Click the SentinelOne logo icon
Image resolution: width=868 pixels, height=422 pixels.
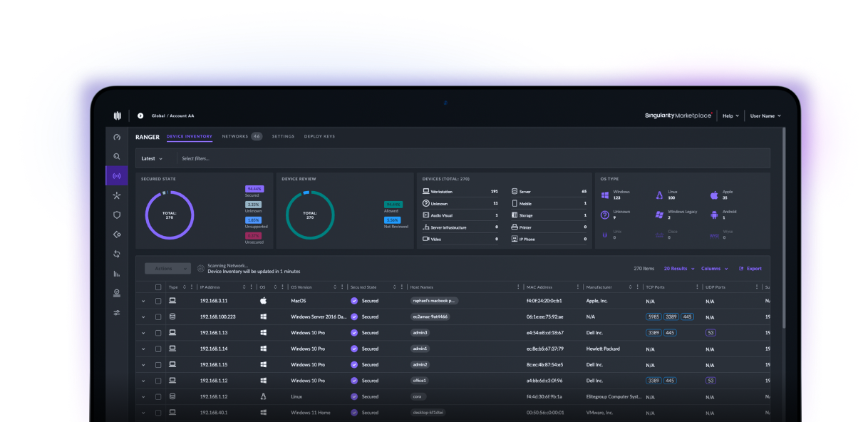click(117, 115)
